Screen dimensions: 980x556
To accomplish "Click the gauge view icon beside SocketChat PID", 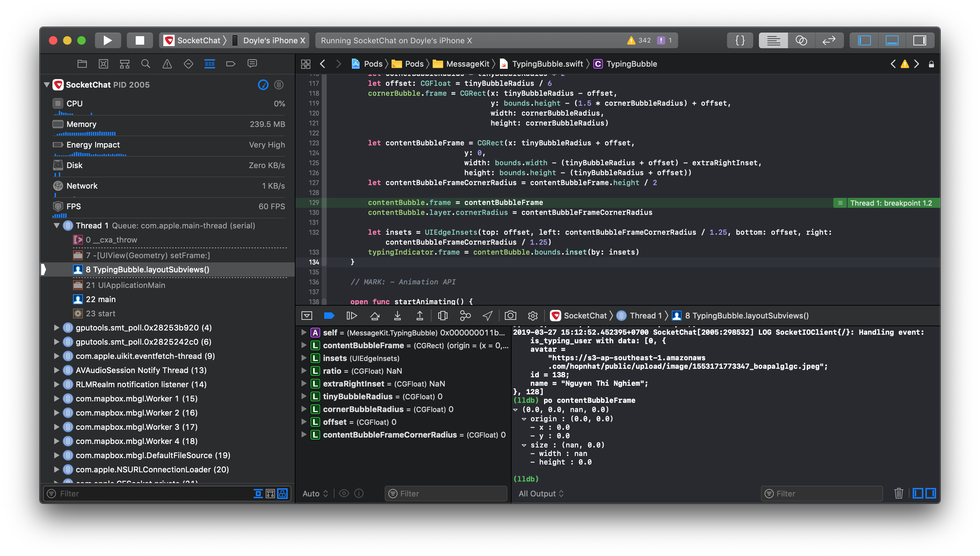I will [263, 85].
